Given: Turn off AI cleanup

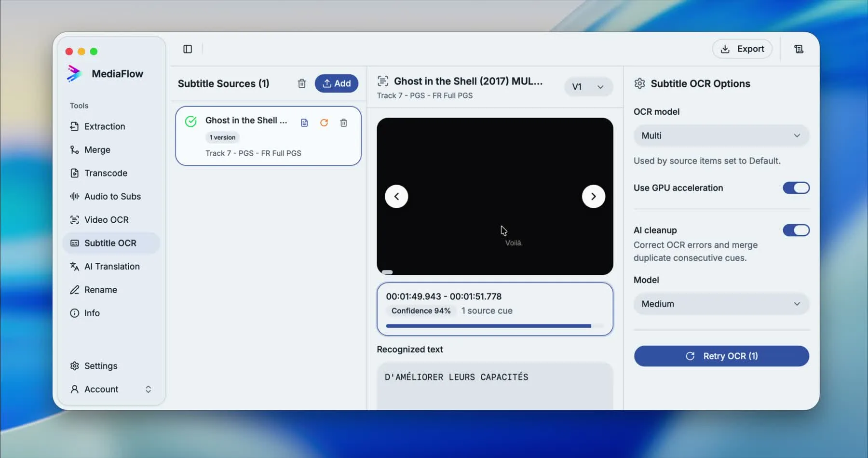Looking at the screenshot, I should (796, 230).
